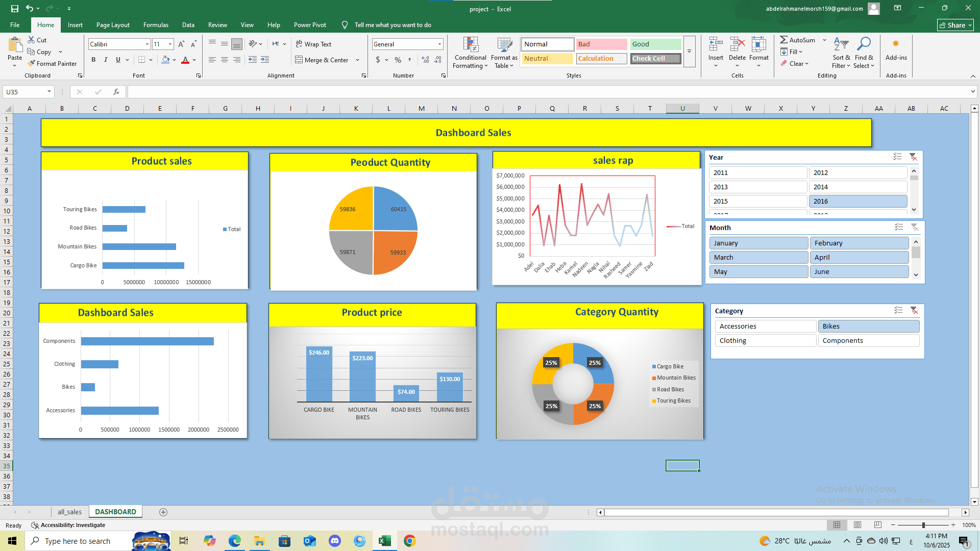Image resolution: width=980 pixels, height=551 pixels.
Task: Open Conditional Formatting menu
Action: [x=470, y=53]
